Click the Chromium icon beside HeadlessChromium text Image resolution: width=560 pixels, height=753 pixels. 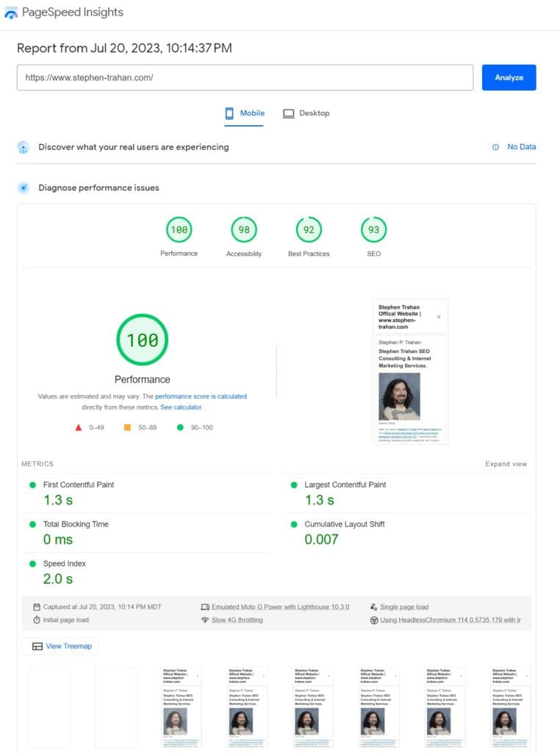click(x=374, y=620)
